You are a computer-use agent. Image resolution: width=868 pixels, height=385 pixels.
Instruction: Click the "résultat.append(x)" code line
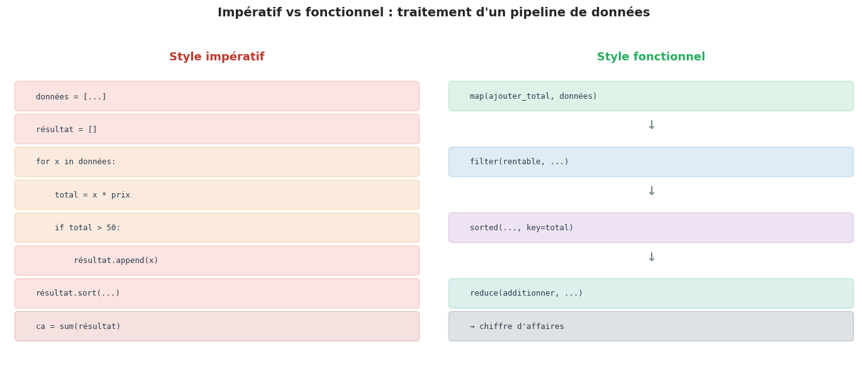click(217, 260)
